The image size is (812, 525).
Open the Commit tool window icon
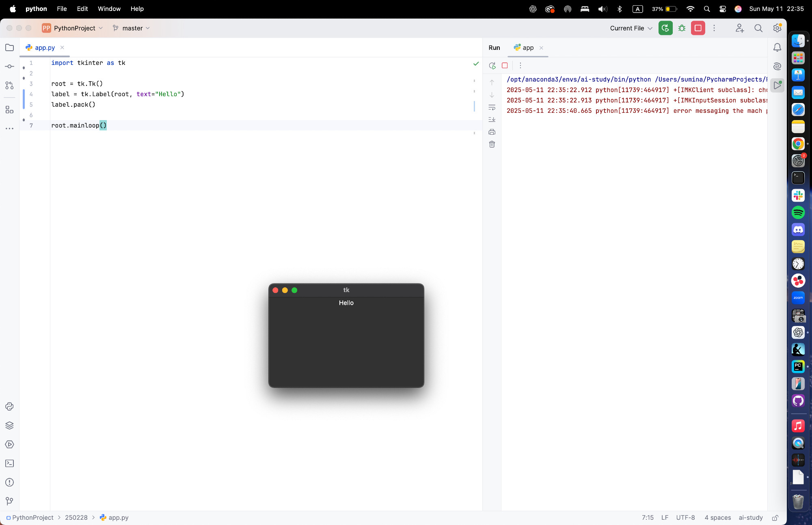[9, 66]
